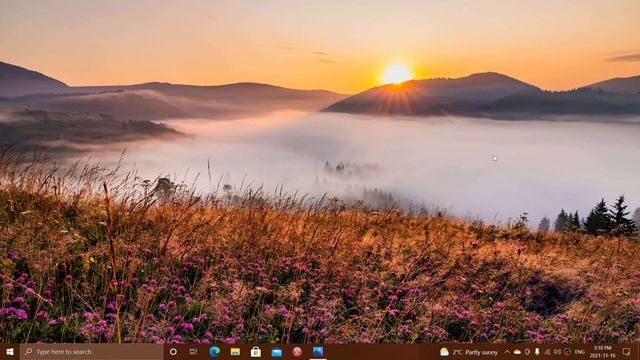Screen dimensions: 640x360
Task: Click the circular tray icon next to OneDrive
Action: pyautogui.click(x=527, y=352)
